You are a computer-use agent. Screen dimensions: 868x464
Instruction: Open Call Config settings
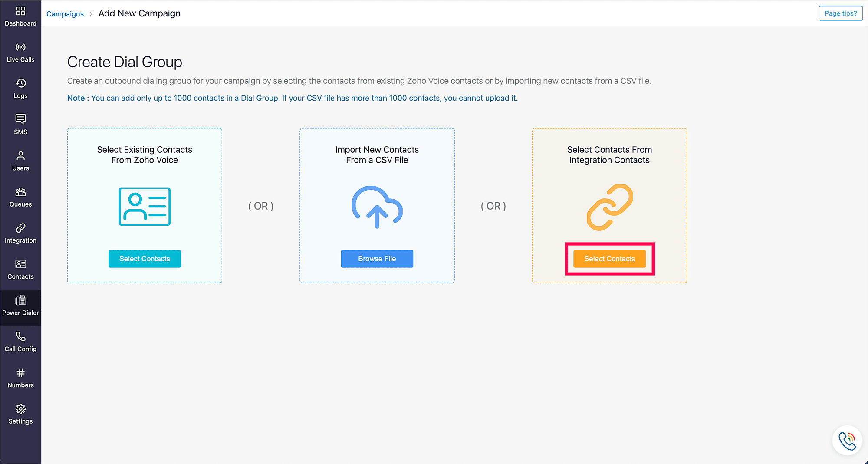20,342
